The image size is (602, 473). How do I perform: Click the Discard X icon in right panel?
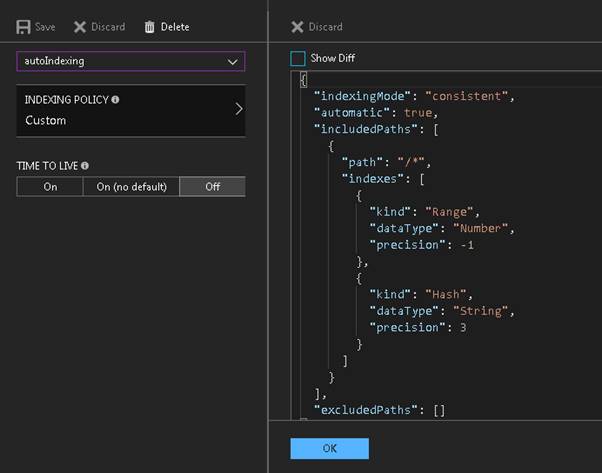click(297, 27)
